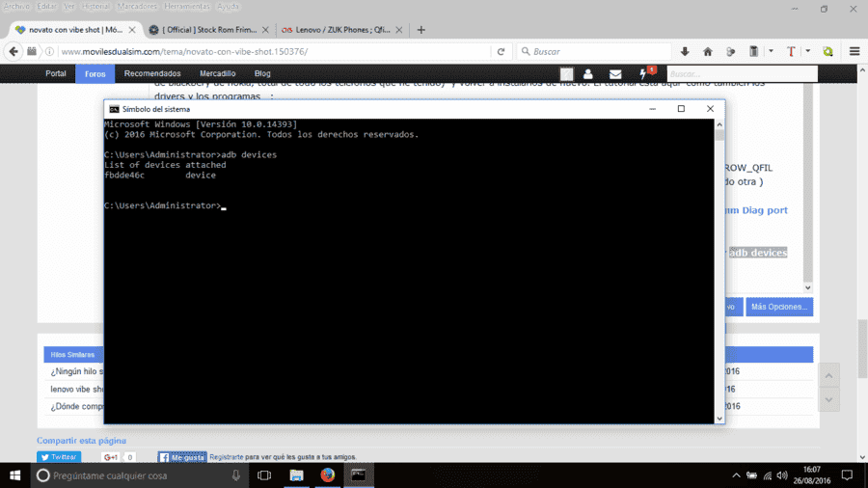
Task: Open the Portal nav item
Action: [x=55, y=73]
